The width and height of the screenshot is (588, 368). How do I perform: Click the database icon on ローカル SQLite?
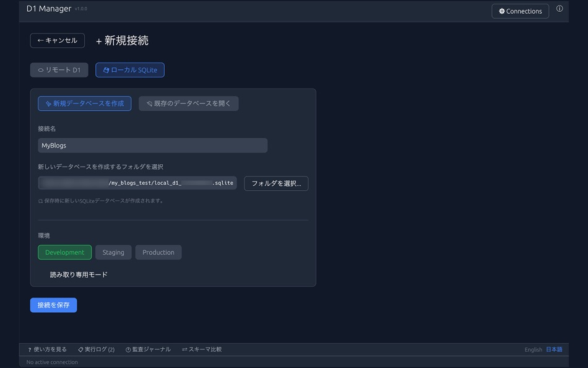106,69
